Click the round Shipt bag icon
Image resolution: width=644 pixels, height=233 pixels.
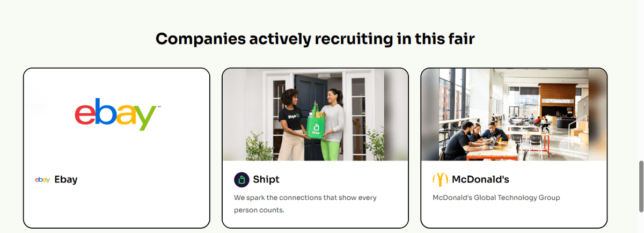(241, 179)
